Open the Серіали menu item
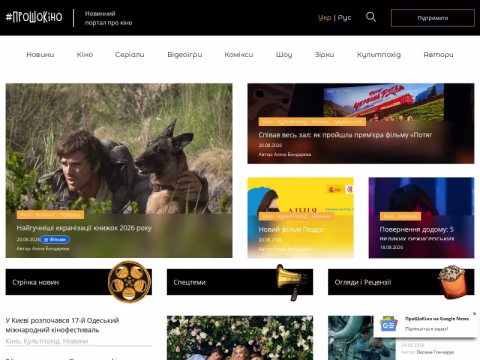 pyautogui.click(x=130, y=55)
